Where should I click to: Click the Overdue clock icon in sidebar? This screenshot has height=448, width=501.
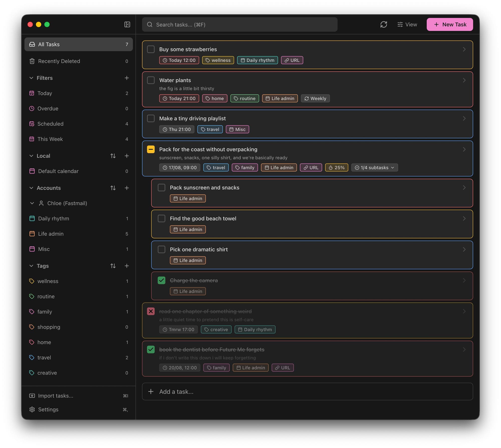coord(32,108)
